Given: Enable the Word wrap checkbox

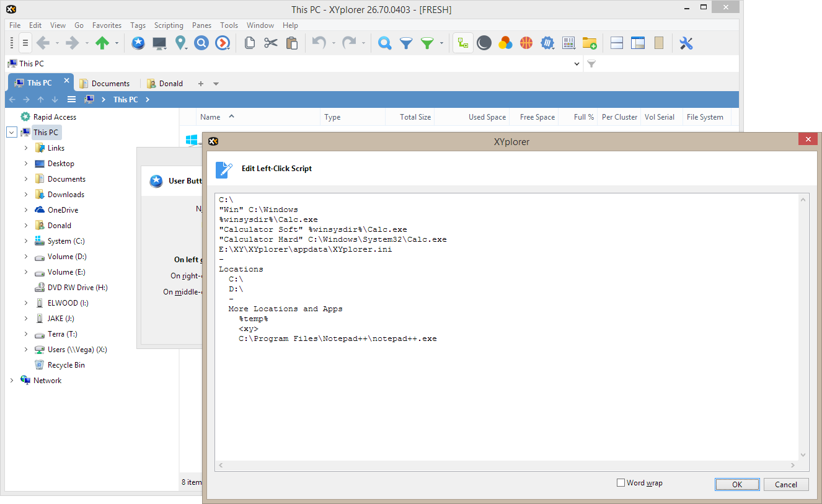Looking at the screenshot, I should coord(621,483).
